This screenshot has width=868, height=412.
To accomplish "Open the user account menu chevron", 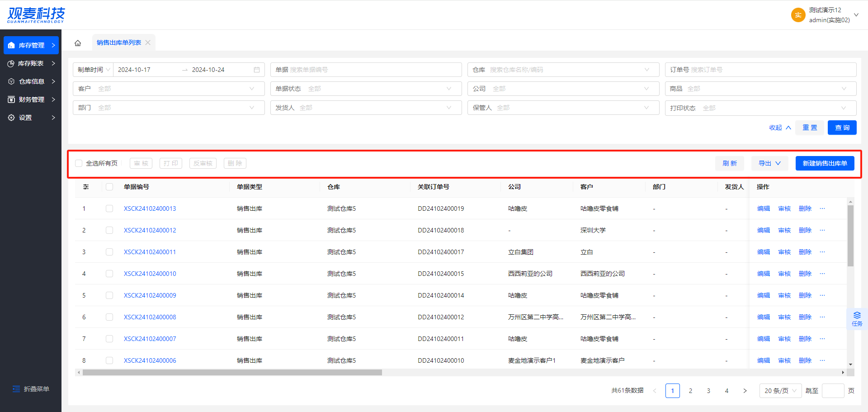I will 856,15.
